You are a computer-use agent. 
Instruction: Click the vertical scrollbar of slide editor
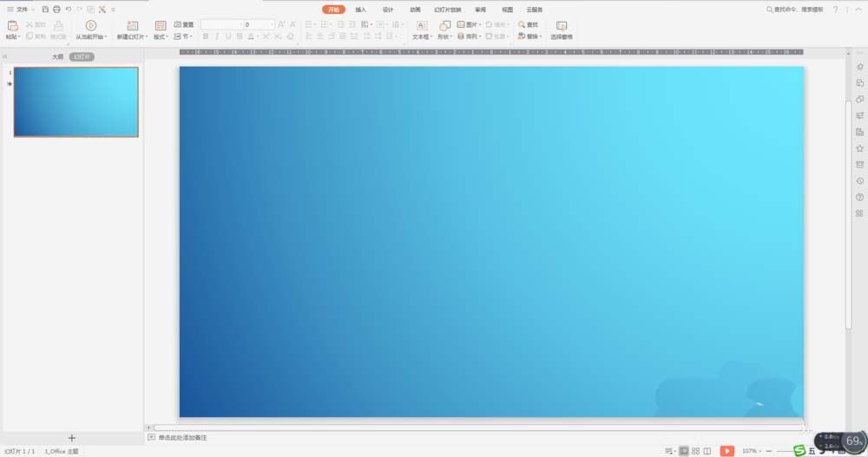(x=848, y=215)
